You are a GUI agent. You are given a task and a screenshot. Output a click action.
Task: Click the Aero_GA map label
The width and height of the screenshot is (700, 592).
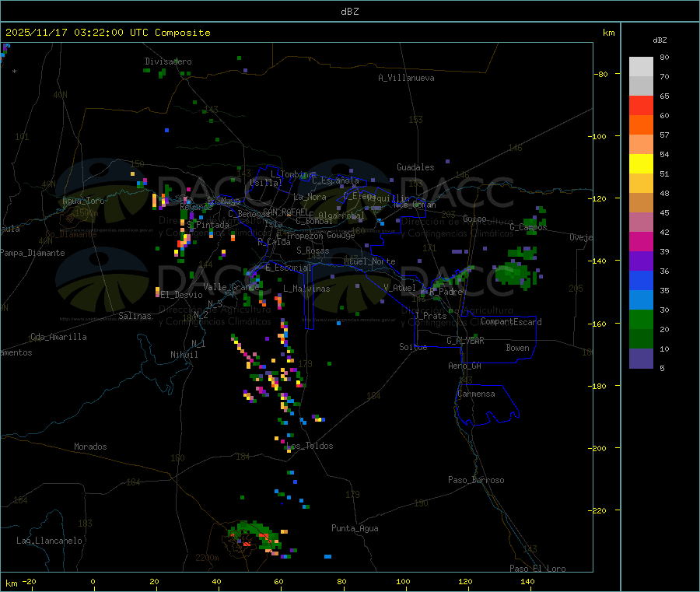(x=465, y=366)
